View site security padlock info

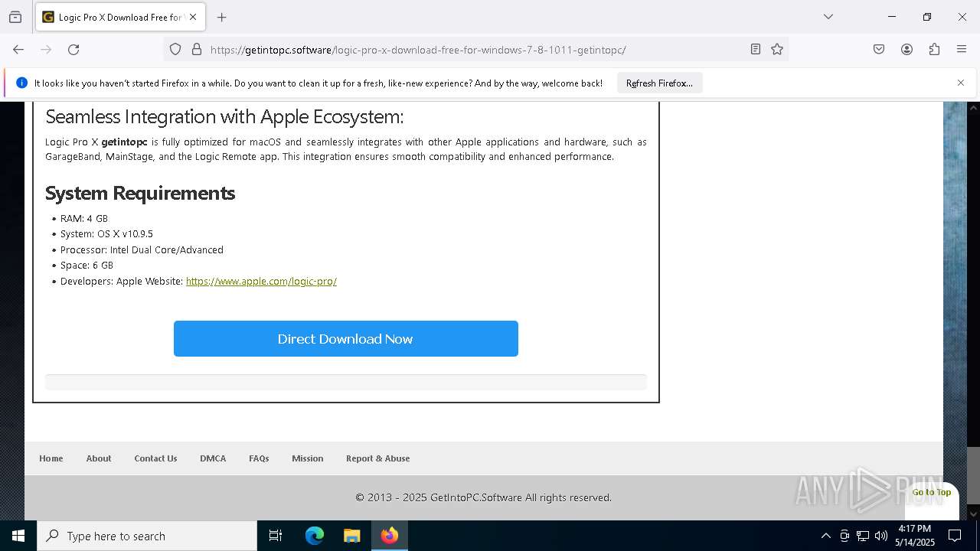(197, 50)
